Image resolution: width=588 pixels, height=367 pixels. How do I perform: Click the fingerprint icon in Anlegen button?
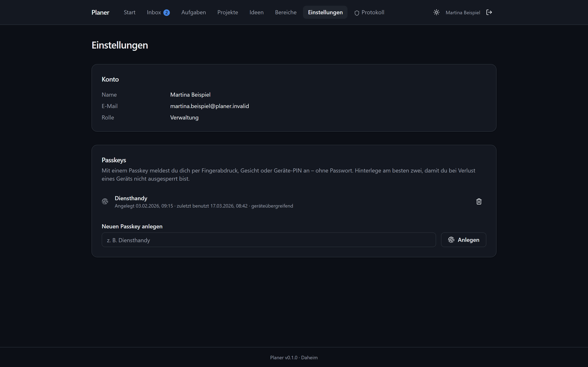pyautogui.click(x=451, y=240)
